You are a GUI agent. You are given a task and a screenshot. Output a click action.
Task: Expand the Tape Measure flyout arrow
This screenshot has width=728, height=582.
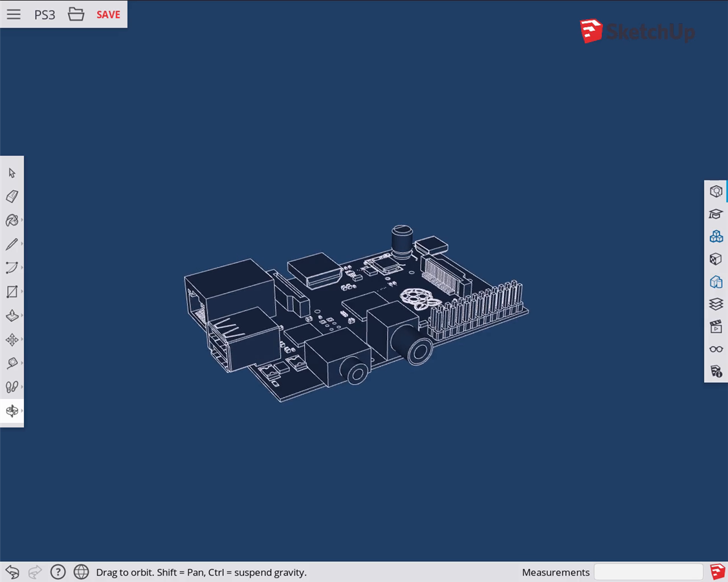pyautogui.click(x=22, y=363)
